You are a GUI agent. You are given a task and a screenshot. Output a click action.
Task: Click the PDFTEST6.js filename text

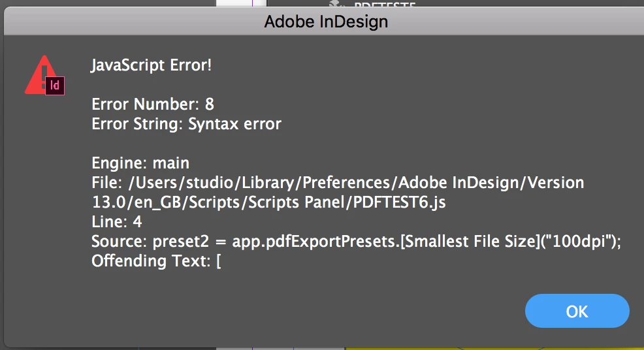click(x=399, y=202)
